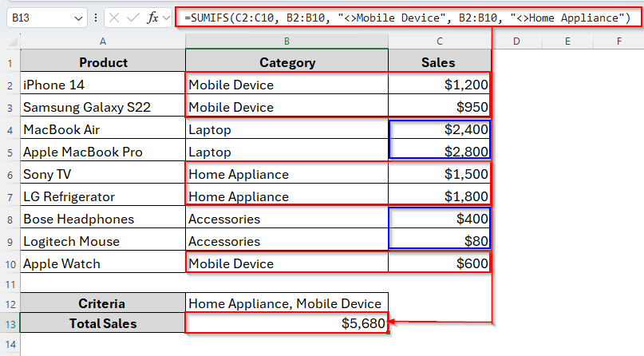Click the Criteria value cell Home Appliance, Mobile Device

point(286,303)
